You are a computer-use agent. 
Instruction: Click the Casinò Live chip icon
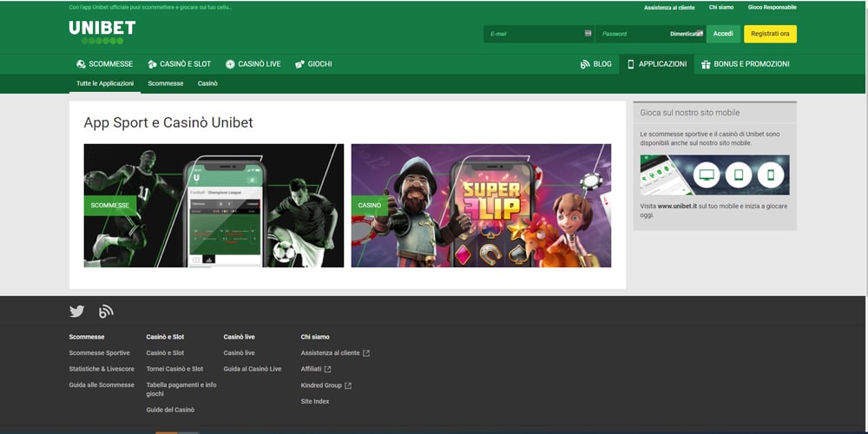(230, 64)
